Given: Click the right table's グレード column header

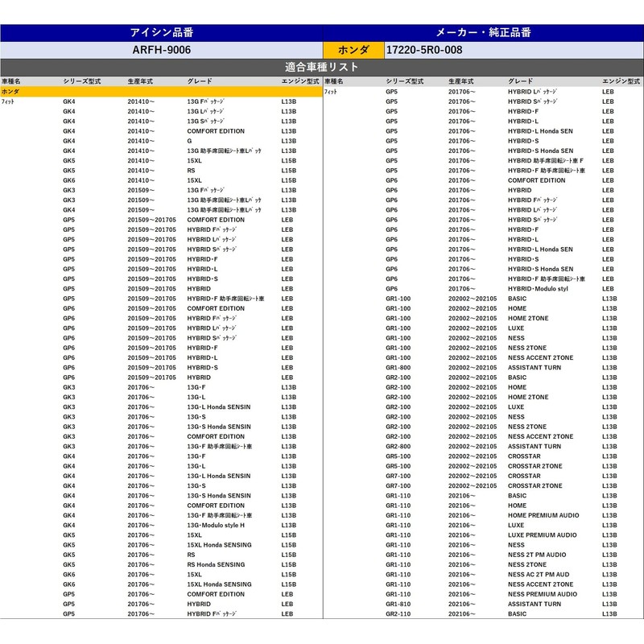Looking at the screenshot, I should [520, 82].
